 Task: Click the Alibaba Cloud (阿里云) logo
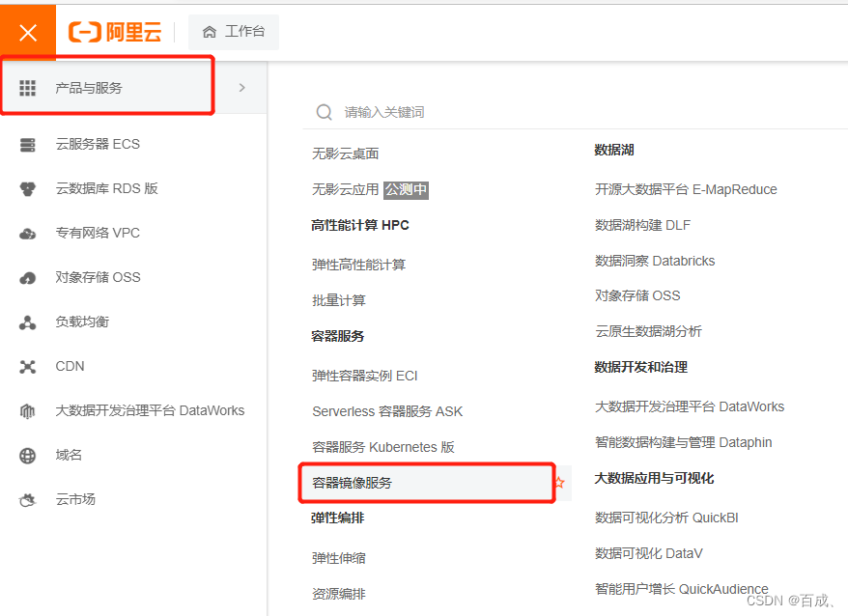coord(115,32)
